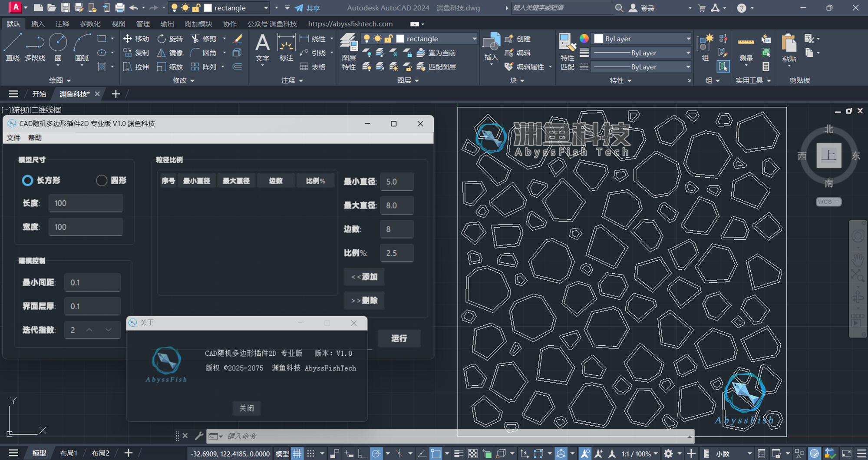The height and width of the screenshot is (460, 868).
Task: Open the plugin 帮助 menu
Action: [x=35, y=138]
